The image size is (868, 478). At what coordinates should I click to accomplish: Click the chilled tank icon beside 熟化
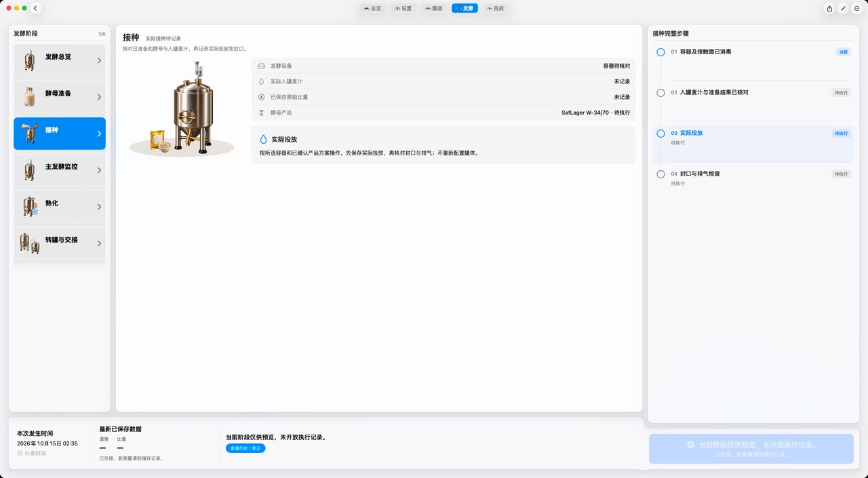click(x=30, y=206)
